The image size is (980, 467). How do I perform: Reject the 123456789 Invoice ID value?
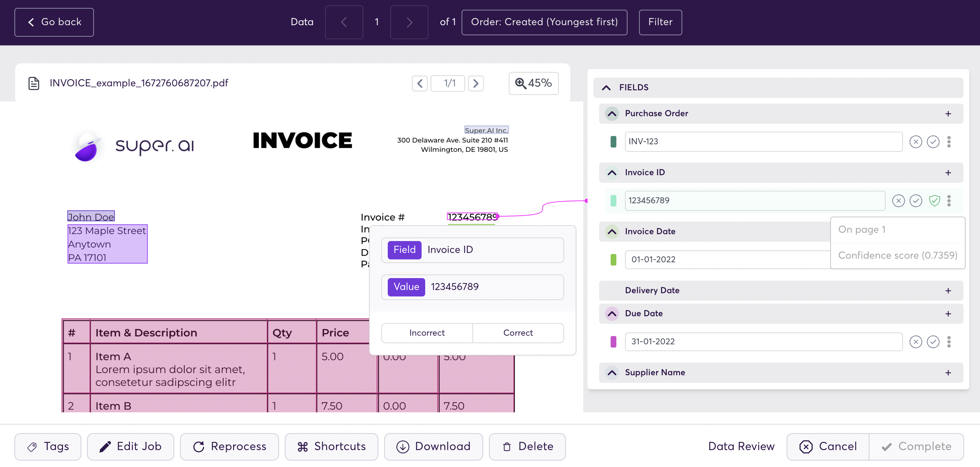[898, 201]
